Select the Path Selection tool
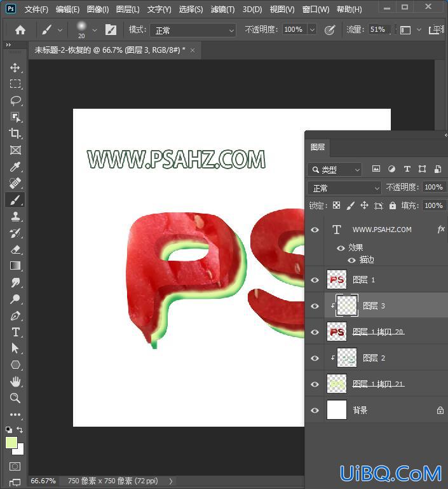This screenshot has width=448, height=489. pyautogui.click(x=15, y=348)
